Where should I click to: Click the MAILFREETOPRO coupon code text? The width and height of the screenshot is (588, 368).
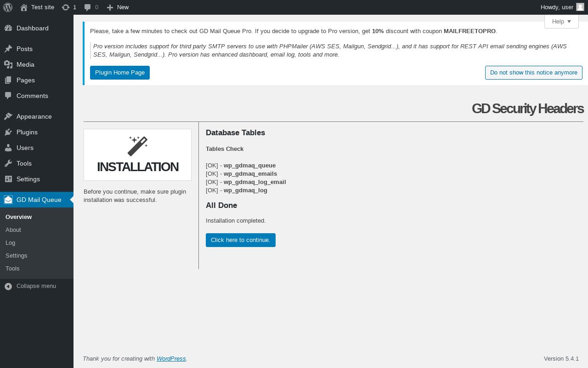coord(469,31)
